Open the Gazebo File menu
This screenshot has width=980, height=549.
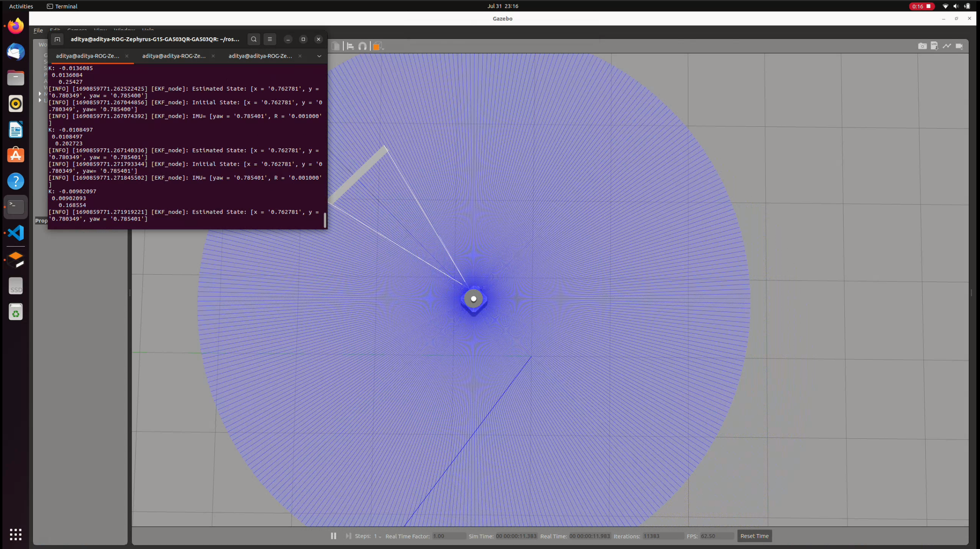[x=38, y=30]
